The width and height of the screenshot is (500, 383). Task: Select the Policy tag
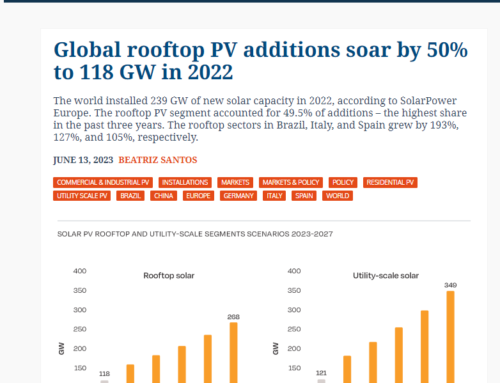pyautogui.click(x=343, y=182)
